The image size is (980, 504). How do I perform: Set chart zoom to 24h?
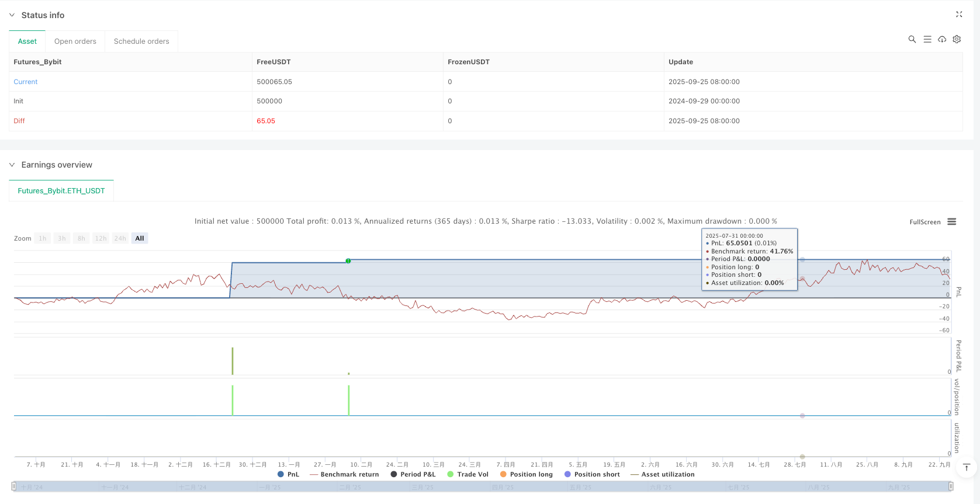120,238
